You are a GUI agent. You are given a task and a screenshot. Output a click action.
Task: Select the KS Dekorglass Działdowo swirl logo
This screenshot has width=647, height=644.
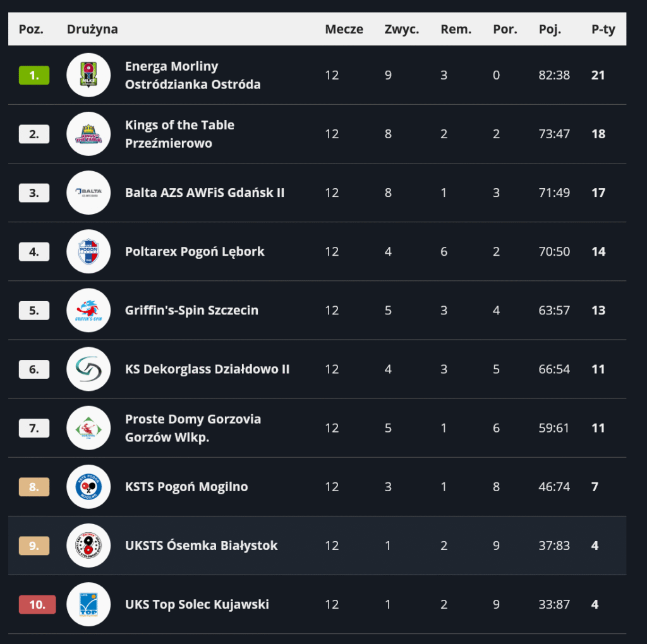(88, 369)
